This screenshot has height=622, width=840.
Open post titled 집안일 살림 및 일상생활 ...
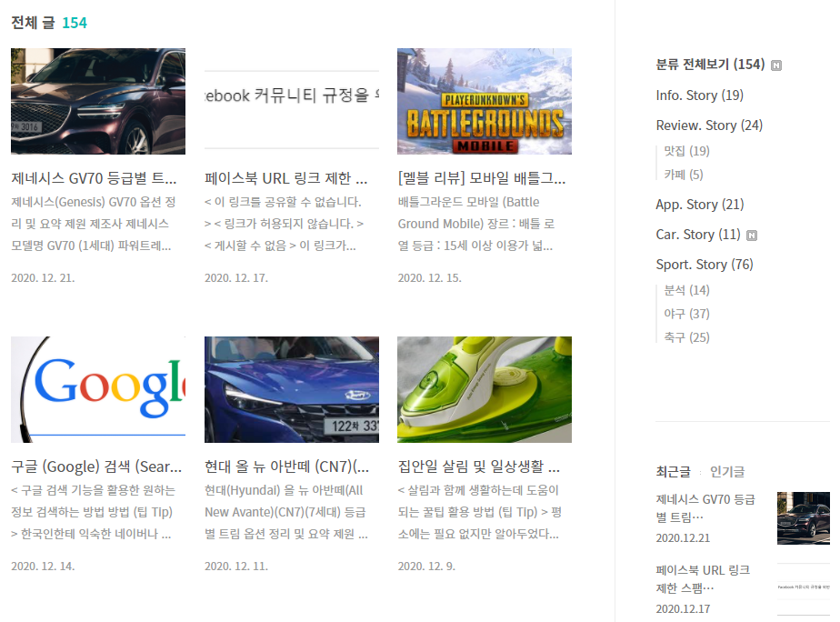479,466
